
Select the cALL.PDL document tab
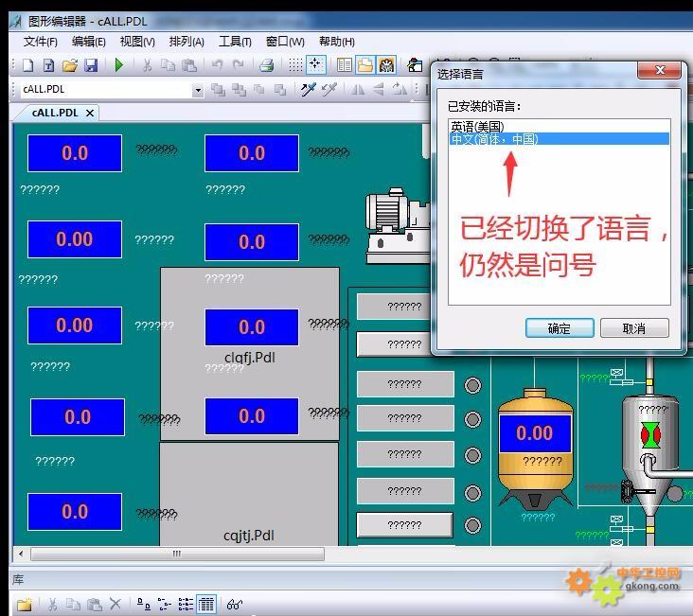tap(55, 113)
